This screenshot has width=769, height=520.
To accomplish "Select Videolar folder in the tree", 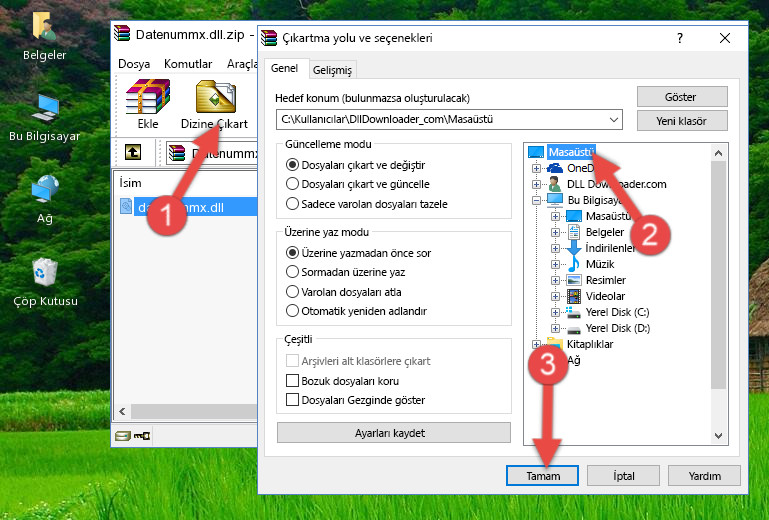I will (605, 296).
